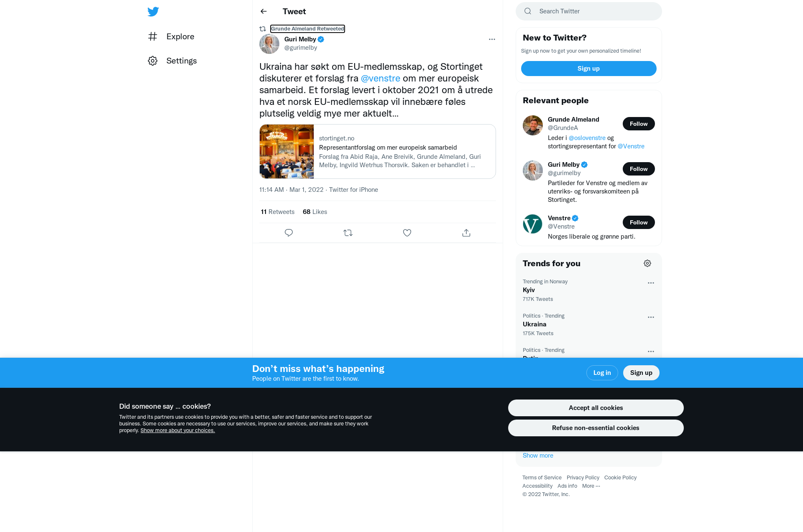This screenshot has width=803, height=532.
Task: Retweet using the tweet's retweet icon
Action: (x=348, y=233)
